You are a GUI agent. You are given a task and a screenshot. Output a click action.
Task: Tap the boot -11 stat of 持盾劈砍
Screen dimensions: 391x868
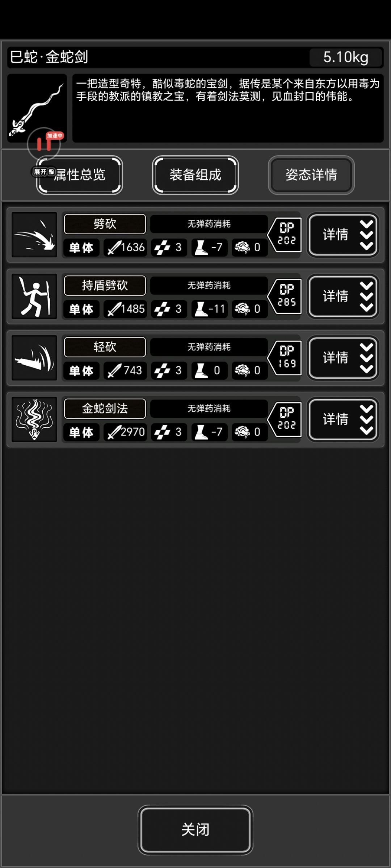(210, 309)
